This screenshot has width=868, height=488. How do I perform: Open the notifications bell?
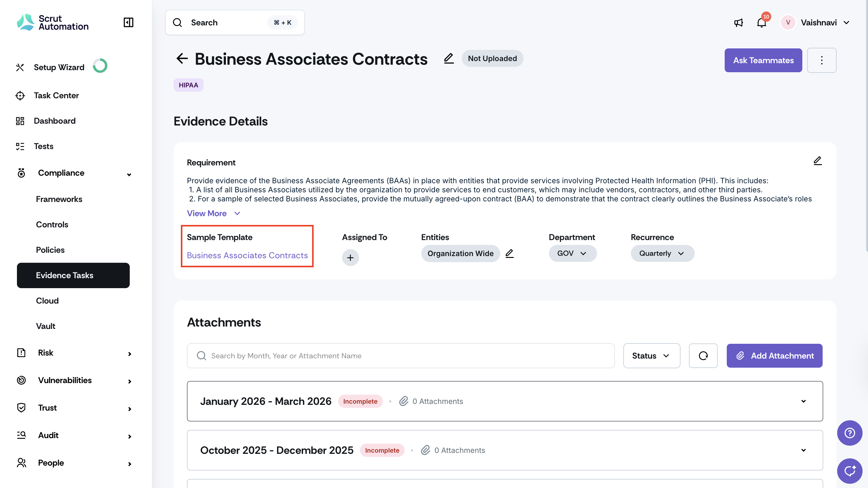(761, 23)
